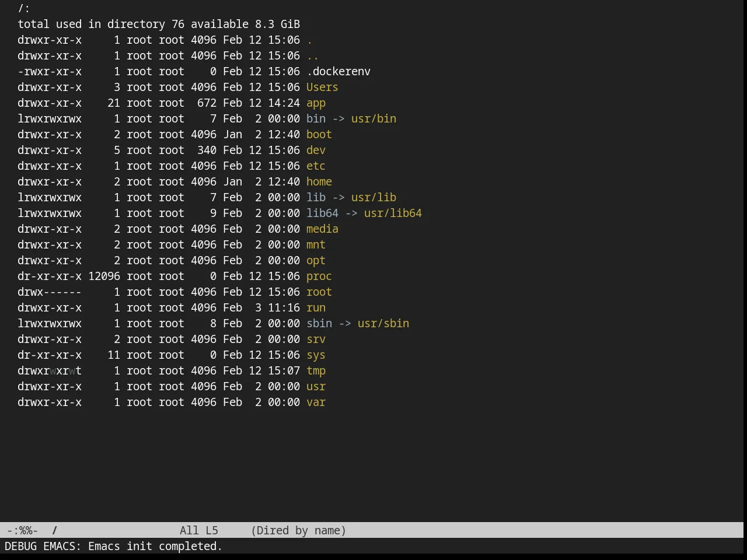
Task: Click the link count 21 for app
Action: pos(114,103)
